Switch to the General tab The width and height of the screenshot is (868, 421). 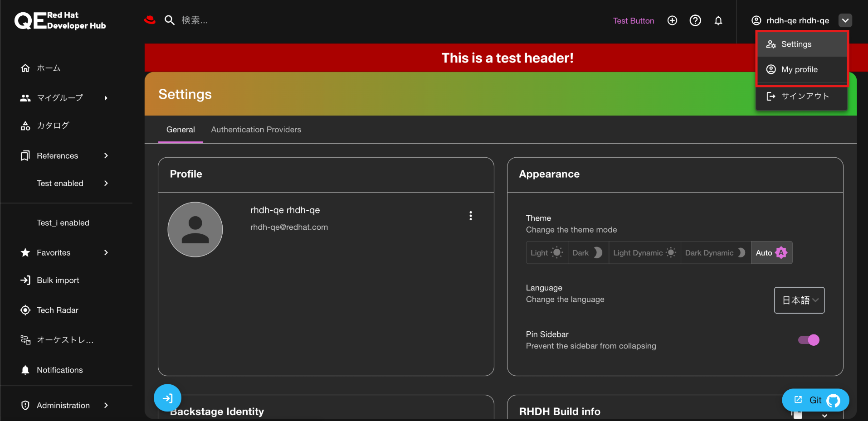point(180,130)
